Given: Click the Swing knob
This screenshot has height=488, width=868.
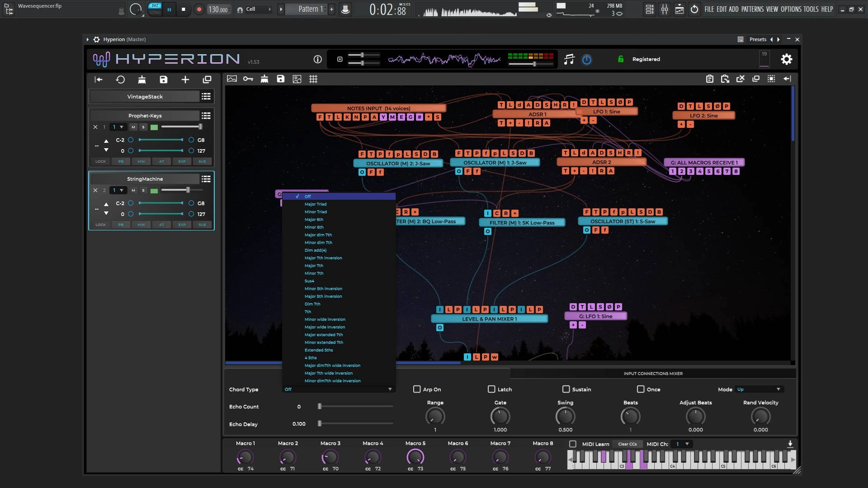Looking at the screenshot, I should coord(565,416).
